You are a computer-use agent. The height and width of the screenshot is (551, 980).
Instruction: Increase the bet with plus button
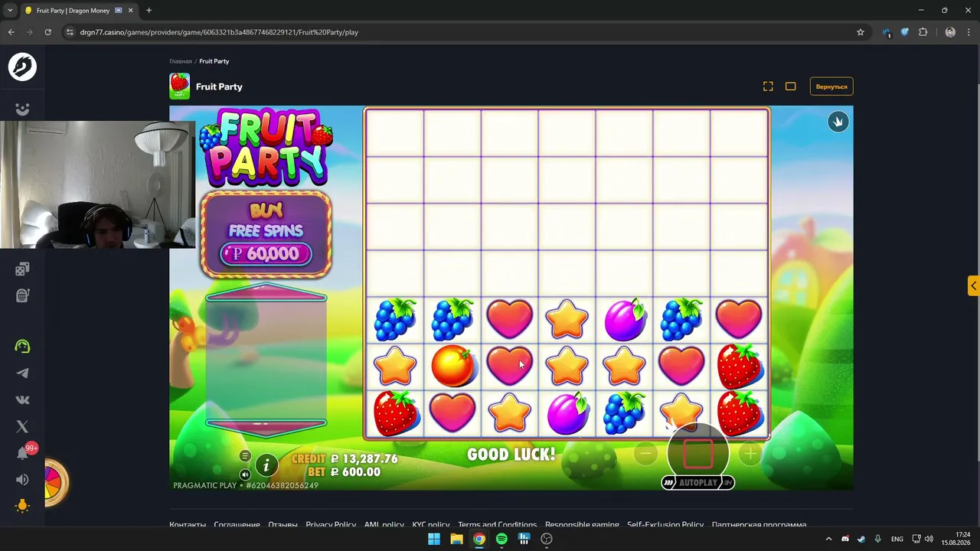(x=750, y=454)
